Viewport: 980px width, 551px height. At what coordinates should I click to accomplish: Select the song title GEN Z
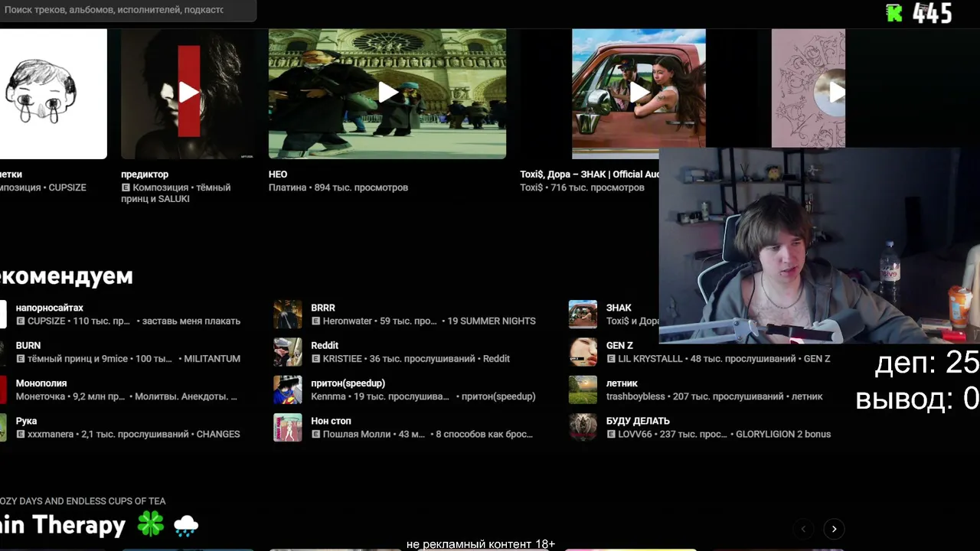(619, 345)
